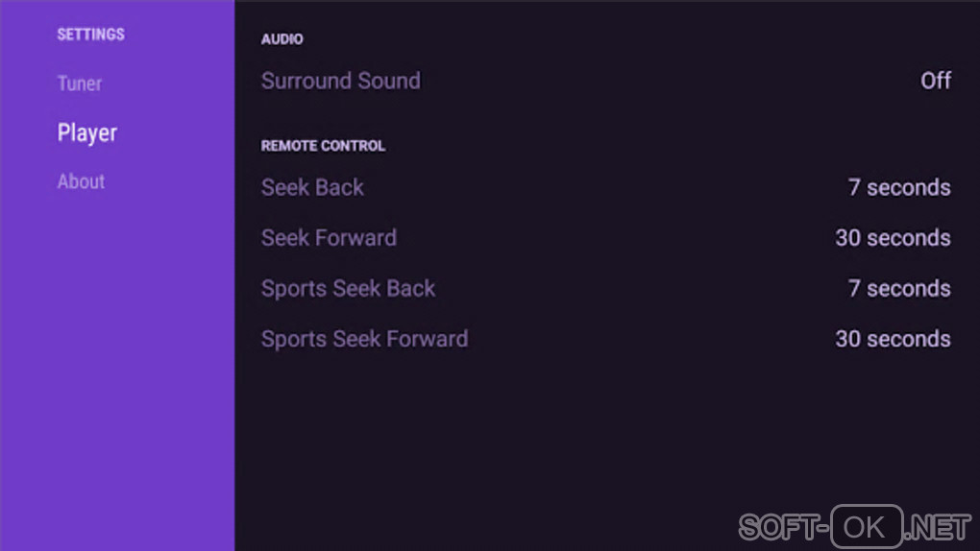Image resolution: width=980 pixels, height=551 pixels.
Task: Click the SOFT- text in the watermark
Action: [782, 527]
